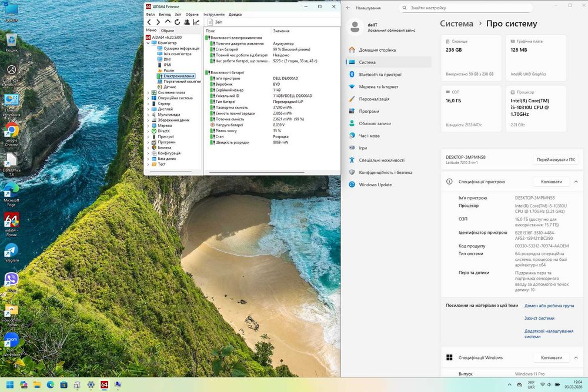Image resolution: width=588 pixels, height=392 pixels.
Task: Open Мережа та Інтернет settings
Action: click(389, 86)
